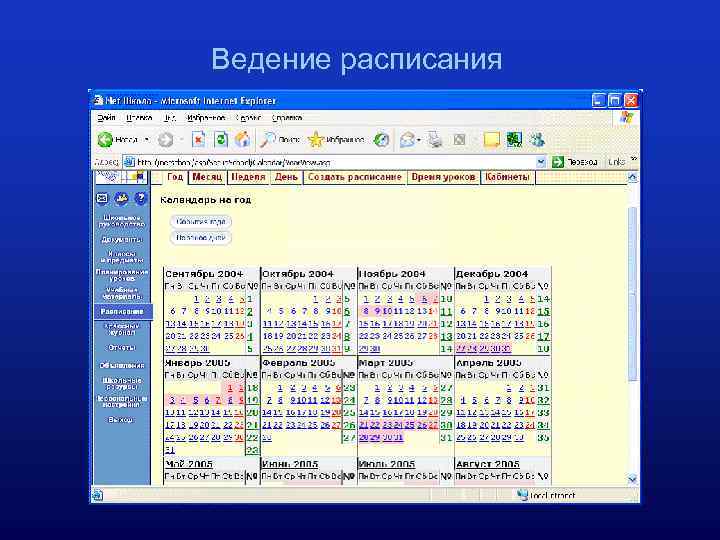Click the vertical scrollbar thumb

pos(633,294)
